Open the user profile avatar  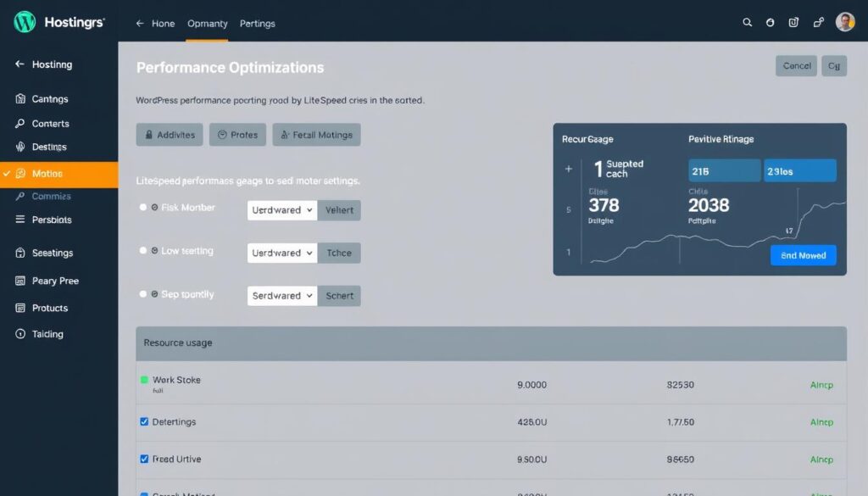844,23
